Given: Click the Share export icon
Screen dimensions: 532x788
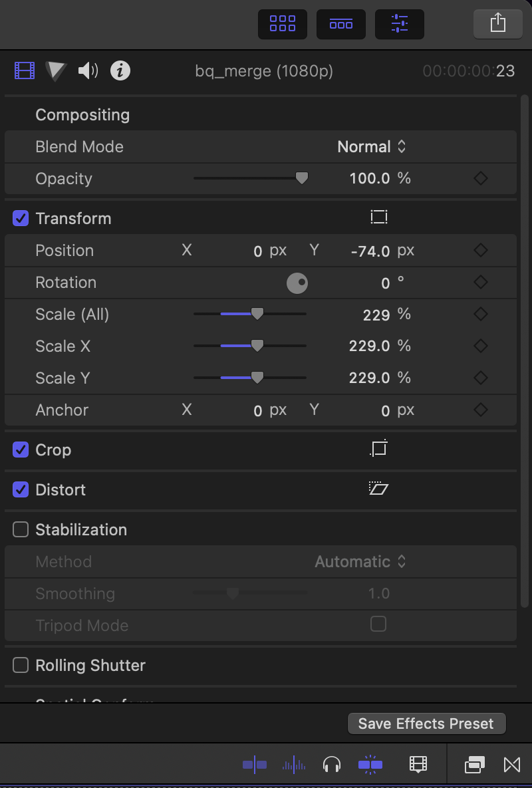Looking at the screenshot, I should pos(498,23).
